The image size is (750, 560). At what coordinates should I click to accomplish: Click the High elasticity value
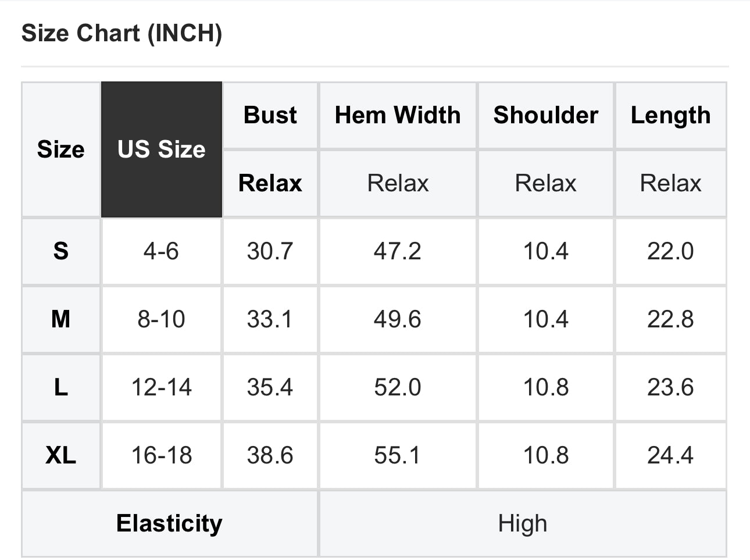coord(523,523)
